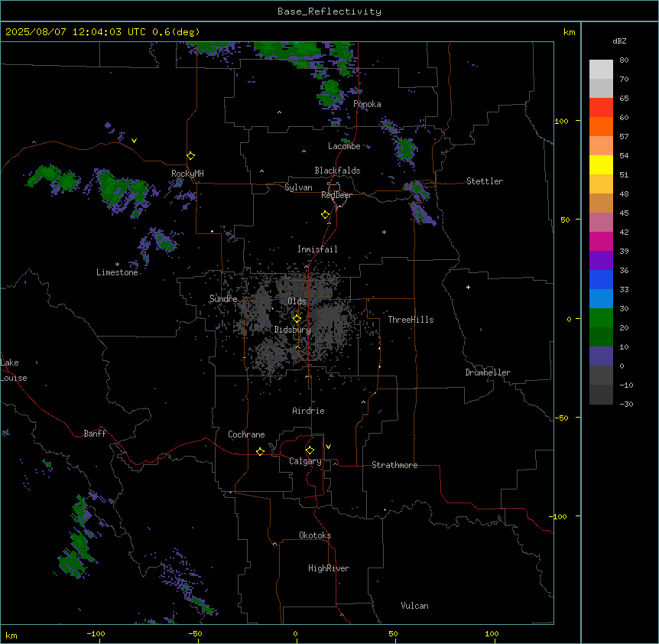This screenshot has width=659, height=644.
Task: Select the Blackfalds label
Action: point(337,171)
